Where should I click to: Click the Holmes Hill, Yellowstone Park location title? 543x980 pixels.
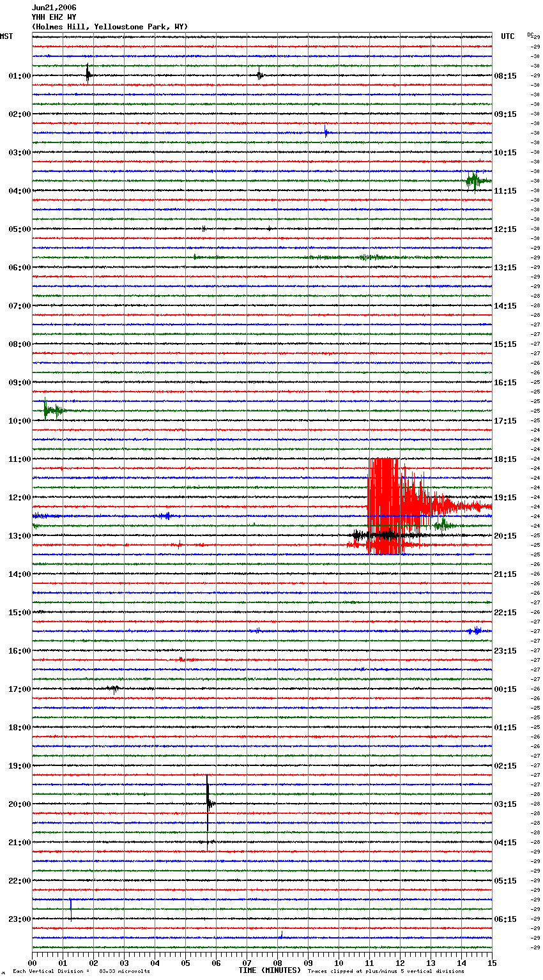point(110,27)
